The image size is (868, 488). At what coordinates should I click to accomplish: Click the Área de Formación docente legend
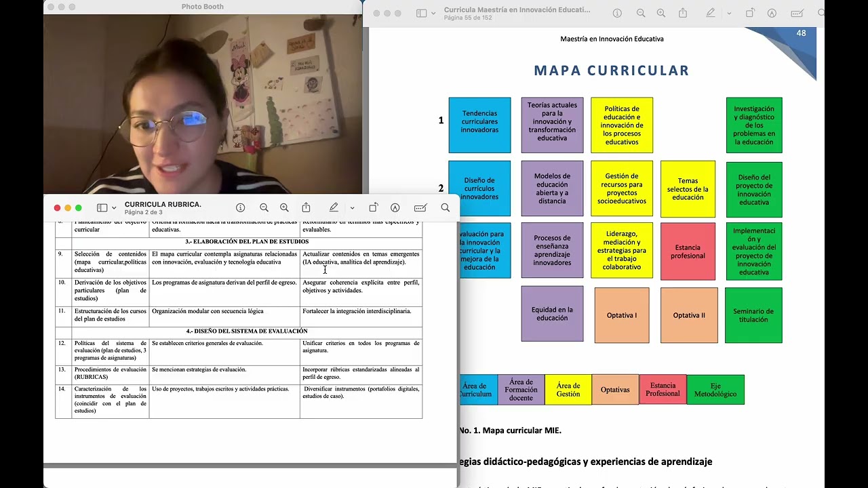click(x=521, y=390)
